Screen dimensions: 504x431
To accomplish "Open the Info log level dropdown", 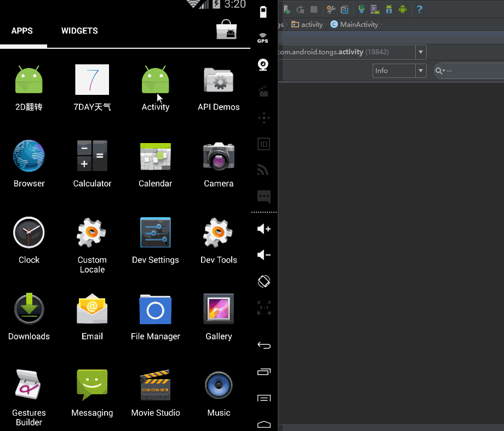I will click(421, 71).
